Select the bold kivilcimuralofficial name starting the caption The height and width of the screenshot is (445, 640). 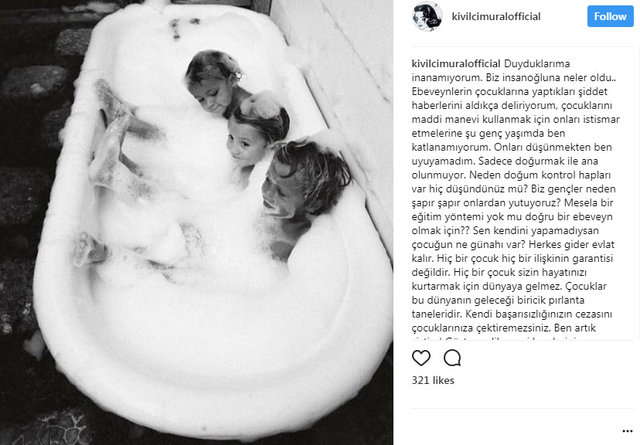(456, 64)
